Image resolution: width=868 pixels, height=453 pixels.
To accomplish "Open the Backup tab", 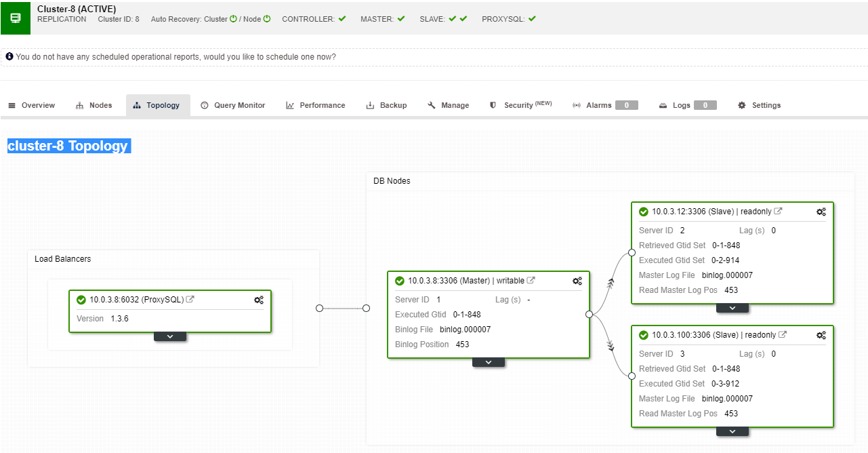I will coord(386,105).
